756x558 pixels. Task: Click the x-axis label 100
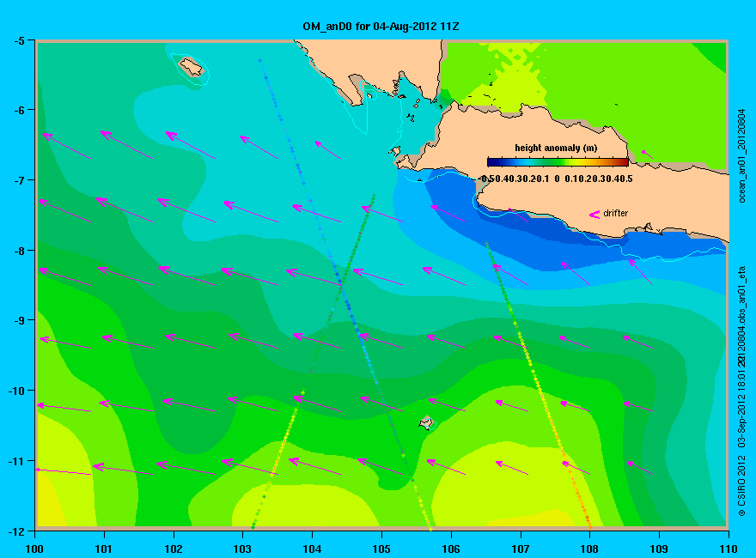(34, 549)
